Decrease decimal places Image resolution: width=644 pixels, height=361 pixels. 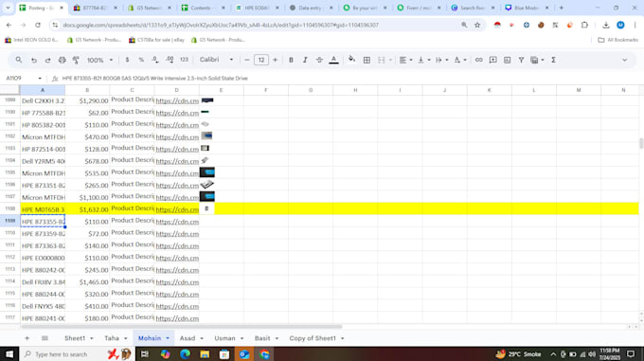tap(155, 60)
